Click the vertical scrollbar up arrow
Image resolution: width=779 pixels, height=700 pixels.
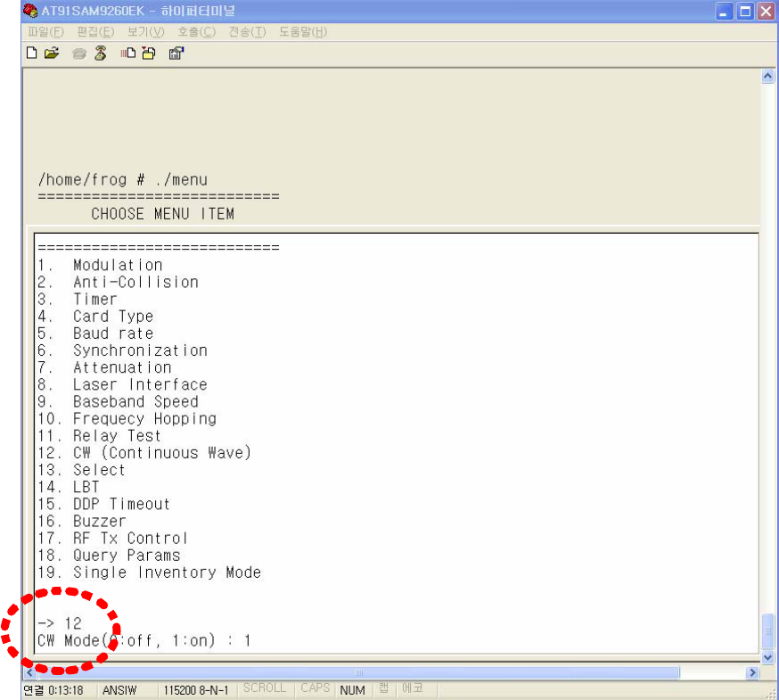(767, 76)
